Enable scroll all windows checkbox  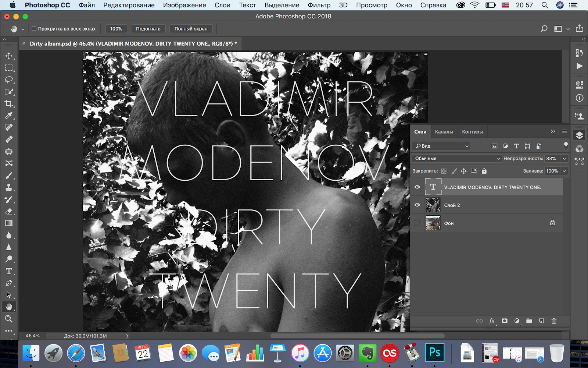[x=34, y=28]
